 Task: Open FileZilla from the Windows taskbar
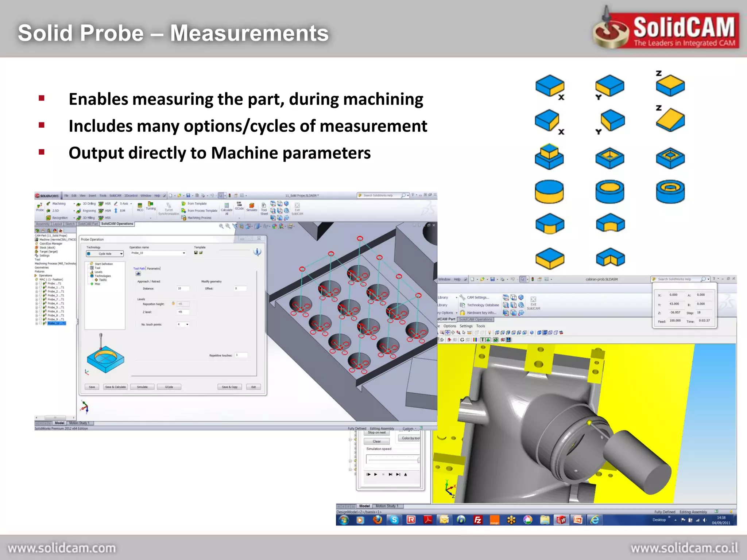pos(478,520)
